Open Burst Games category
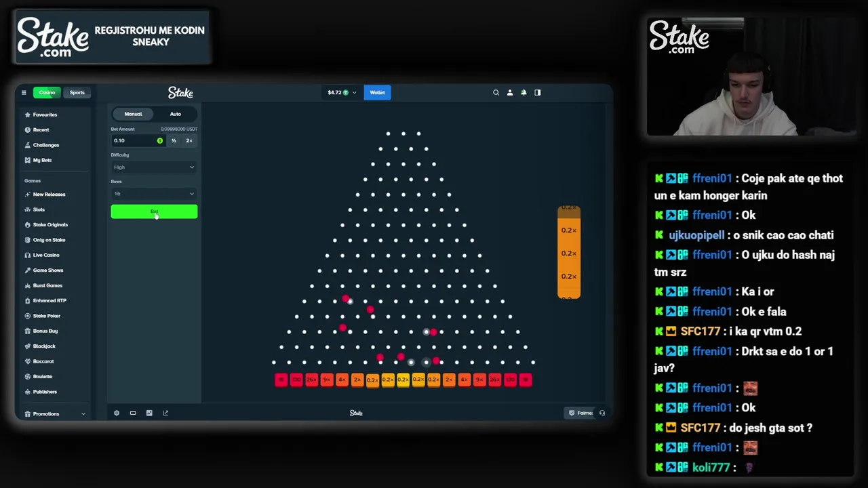Screen dimensions: 868x488 (47, 285)
